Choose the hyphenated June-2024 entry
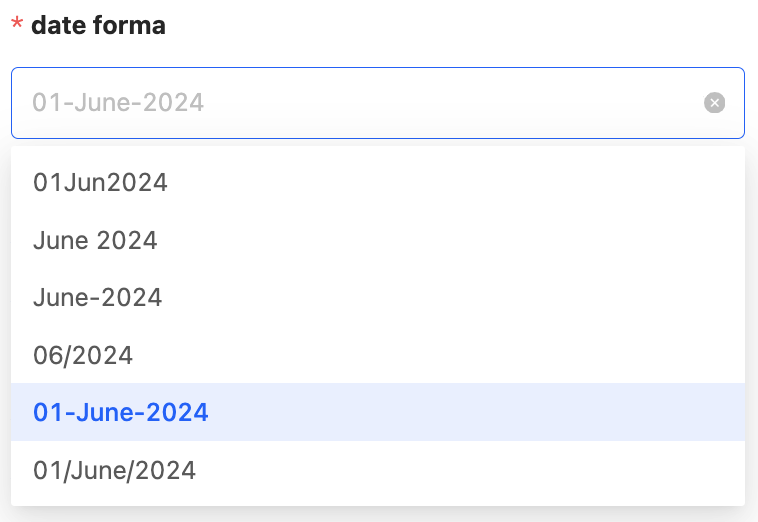Screen dimensions: 758x522 (x=97, y=298)
